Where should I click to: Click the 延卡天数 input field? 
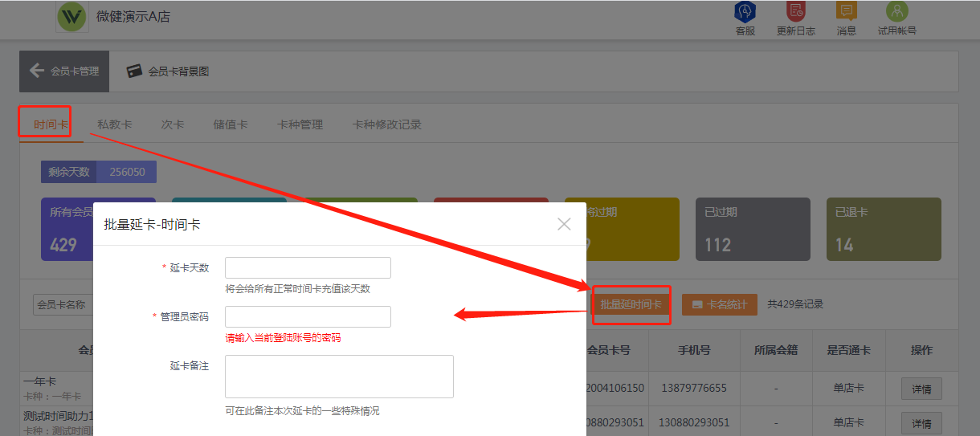[x=308, y=268]
